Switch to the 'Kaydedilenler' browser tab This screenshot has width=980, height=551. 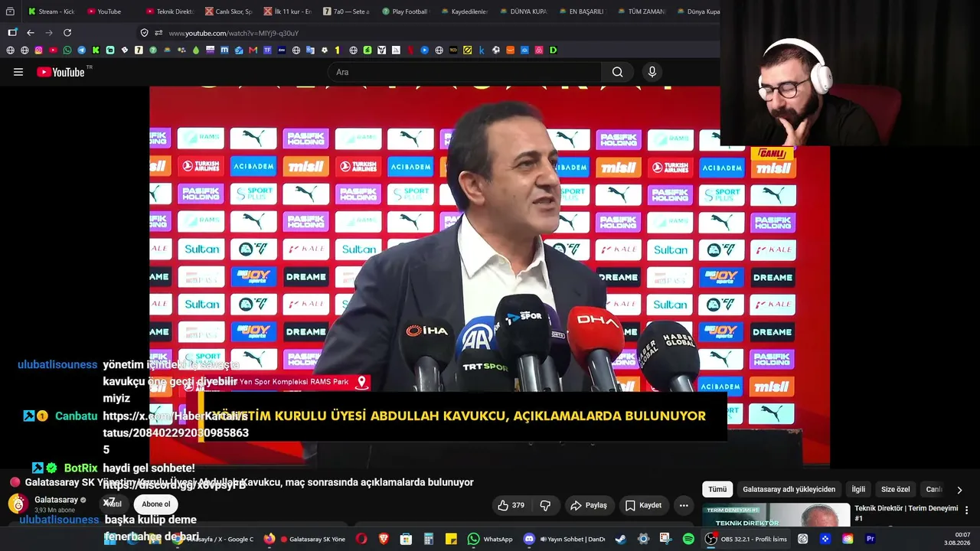(x=464, y=11)
